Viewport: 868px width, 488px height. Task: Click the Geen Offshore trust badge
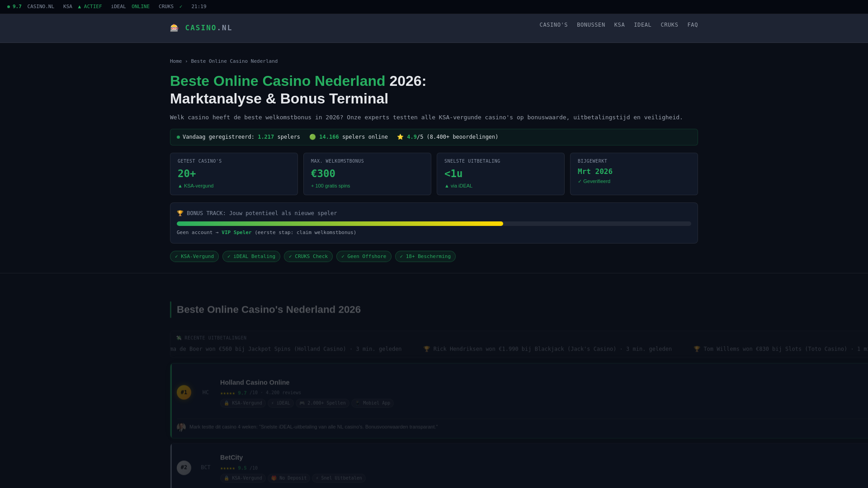click(x=364, y=257)
